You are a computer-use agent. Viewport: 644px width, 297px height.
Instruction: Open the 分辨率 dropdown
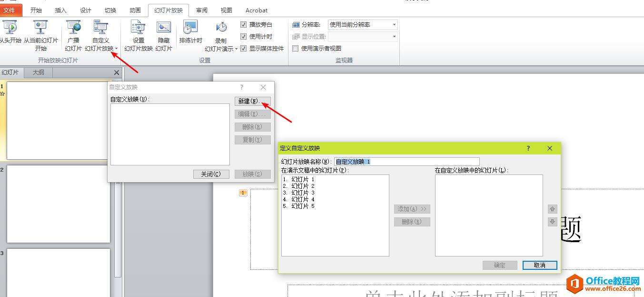point(395,24)
